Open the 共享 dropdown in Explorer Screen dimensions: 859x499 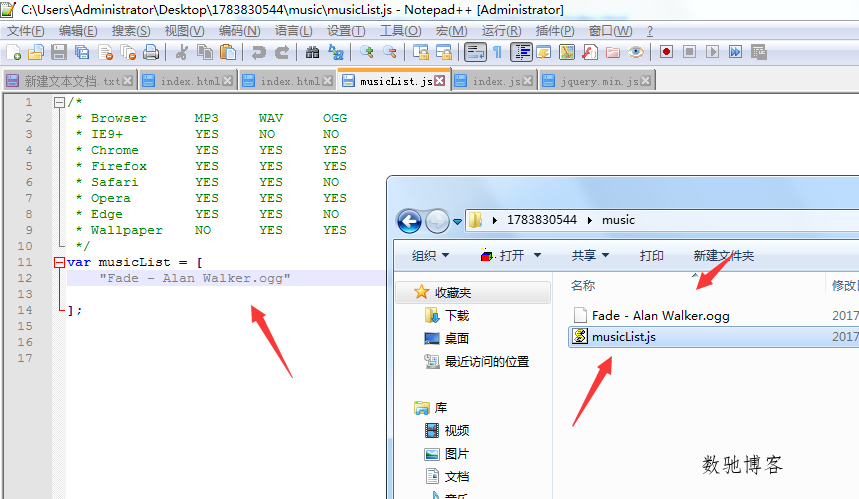click(x=590, y=255)
